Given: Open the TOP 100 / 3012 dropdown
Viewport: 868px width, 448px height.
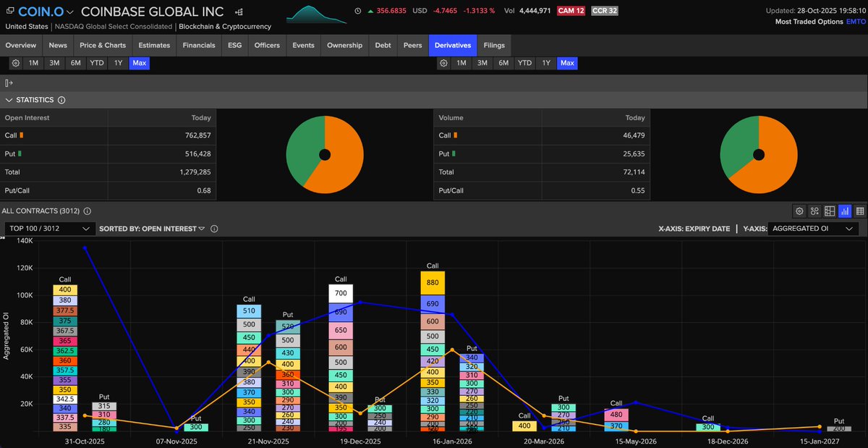Looking at the screenshot, I should [x=49, y=228].
